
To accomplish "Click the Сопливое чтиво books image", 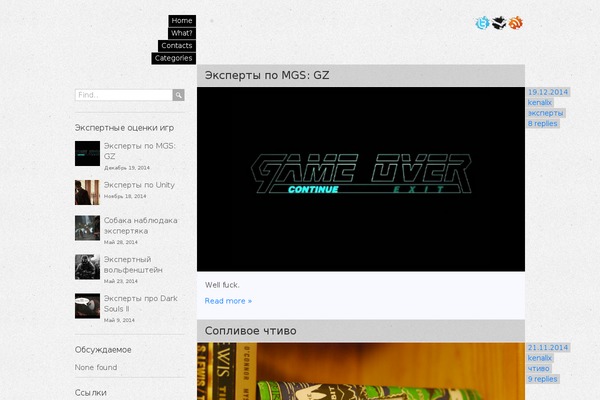I will [x=361, y=371].
